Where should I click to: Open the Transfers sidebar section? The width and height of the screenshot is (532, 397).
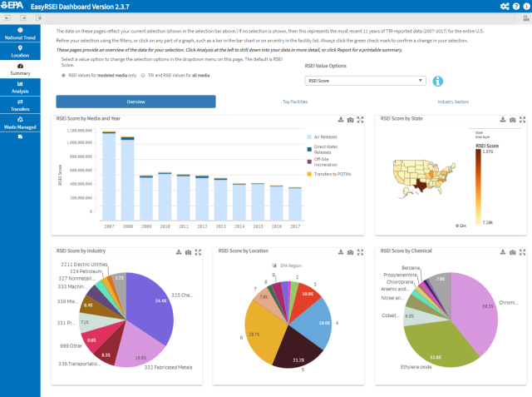tap(20, 105)
